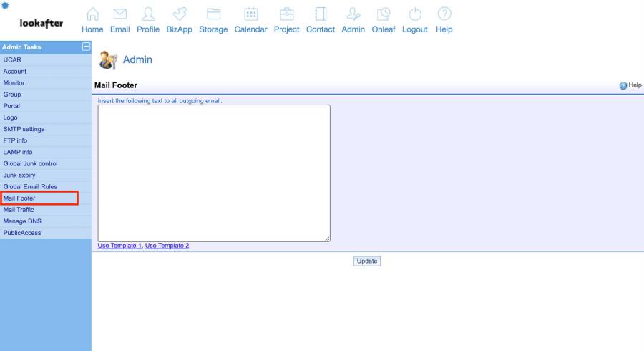Open the Calendar icon

click(x=250, y=14)
